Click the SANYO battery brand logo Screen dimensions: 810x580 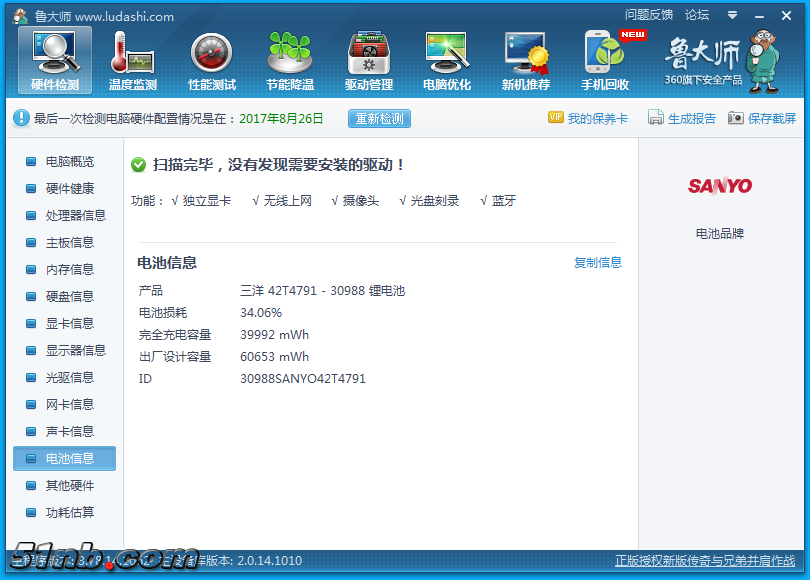720,186
